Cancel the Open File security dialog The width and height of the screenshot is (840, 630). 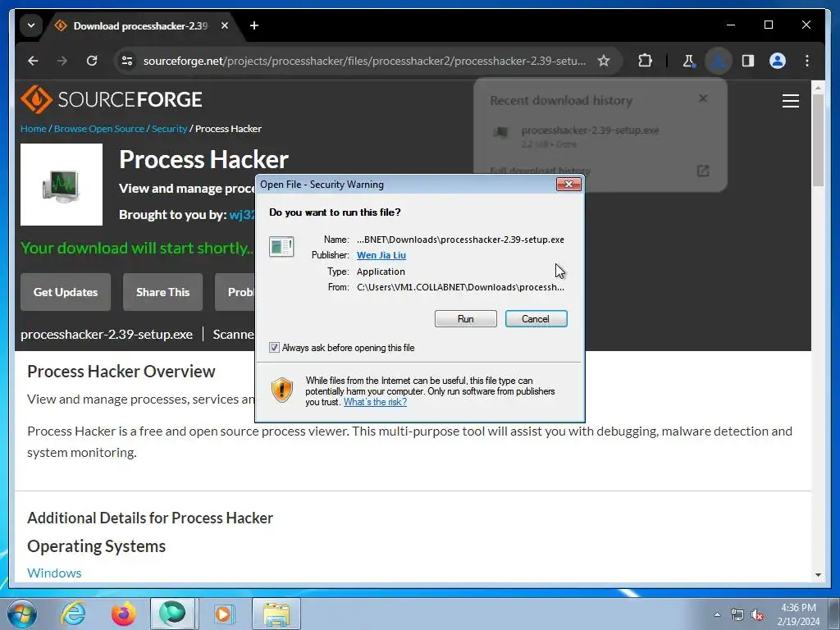536,319
